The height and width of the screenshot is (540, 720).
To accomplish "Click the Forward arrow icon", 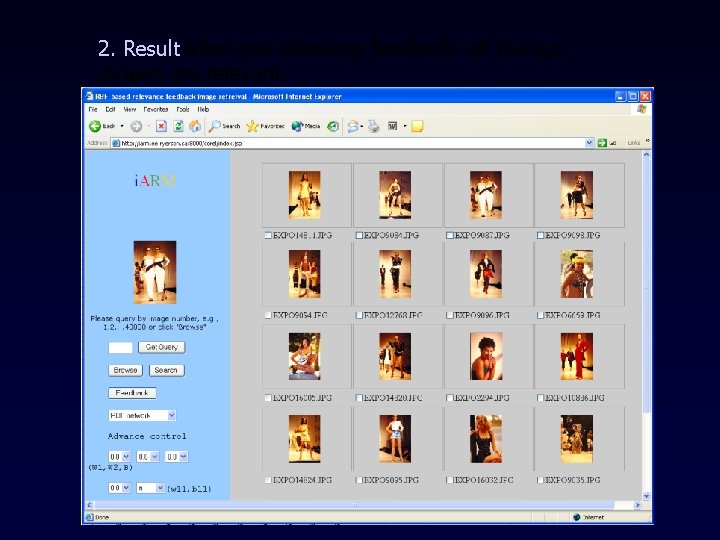I will 136,126.
